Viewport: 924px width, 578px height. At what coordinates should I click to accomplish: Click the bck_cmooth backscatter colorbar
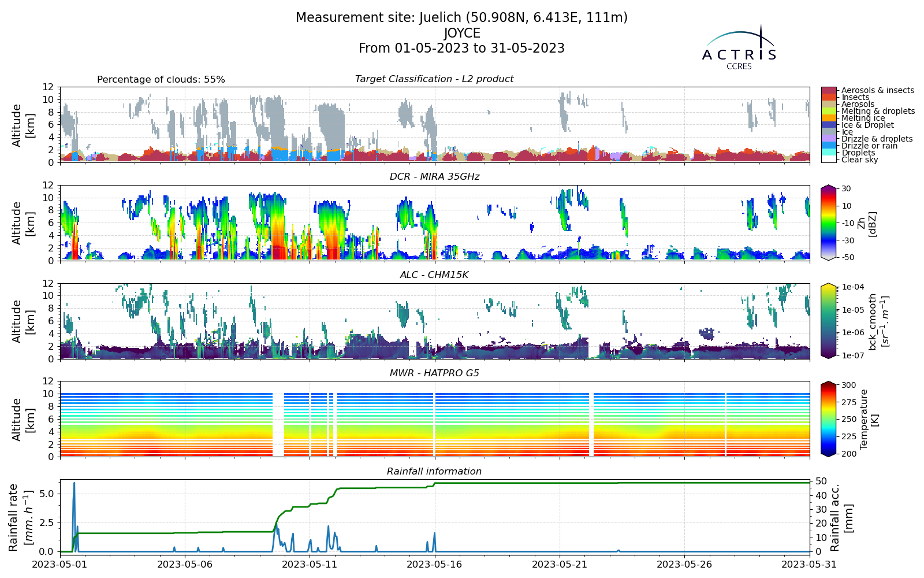coord(829,321)
